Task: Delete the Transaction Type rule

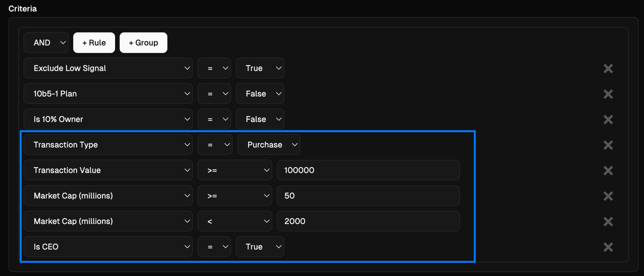Action: [x=608, y=145]
